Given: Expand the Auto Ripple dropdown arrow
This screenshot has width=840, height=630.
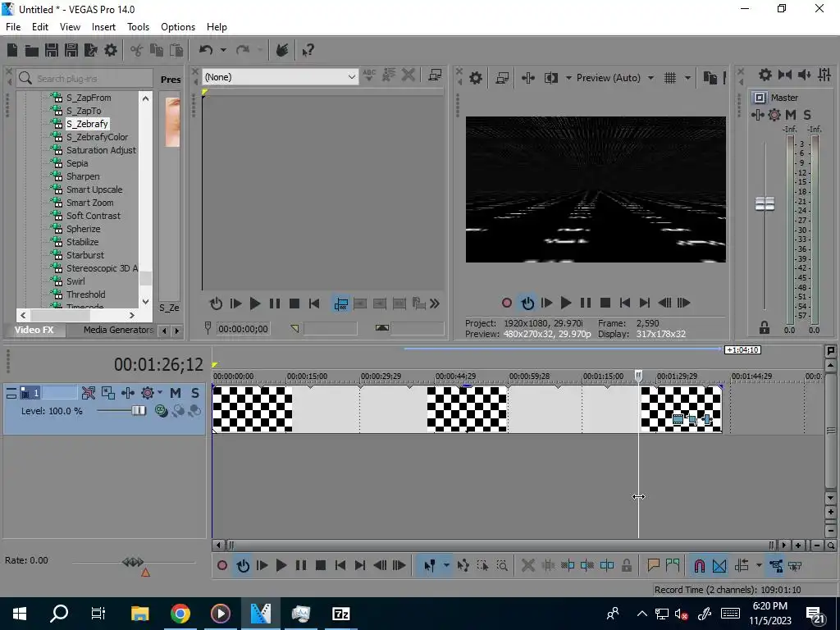Looking at the screenshot, I should point(759,565).
